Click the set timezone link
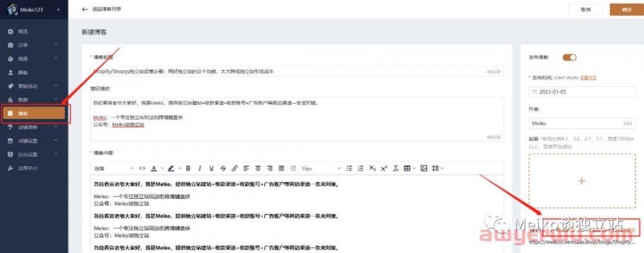 [x=587, y=77]
